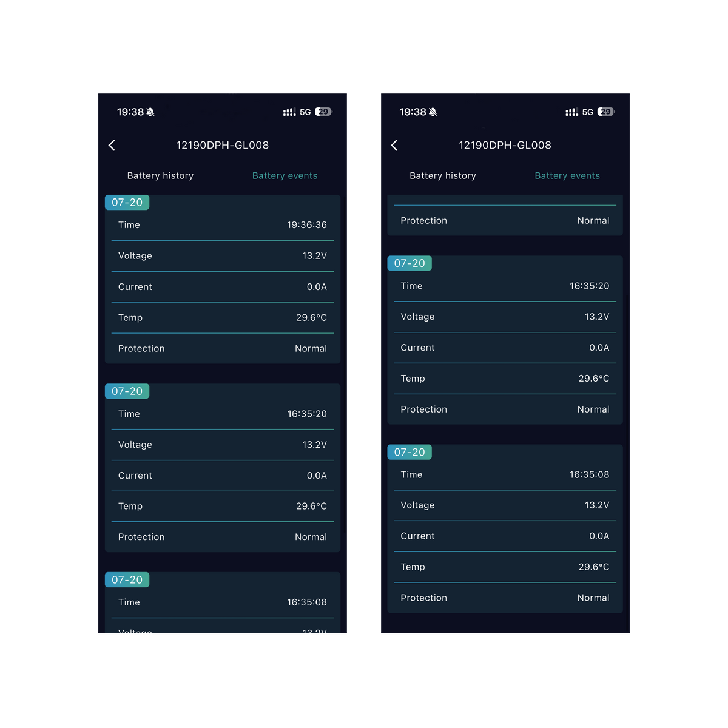Tap the 12190DPH-GL008 title on right screen

[x=505, y=145]
